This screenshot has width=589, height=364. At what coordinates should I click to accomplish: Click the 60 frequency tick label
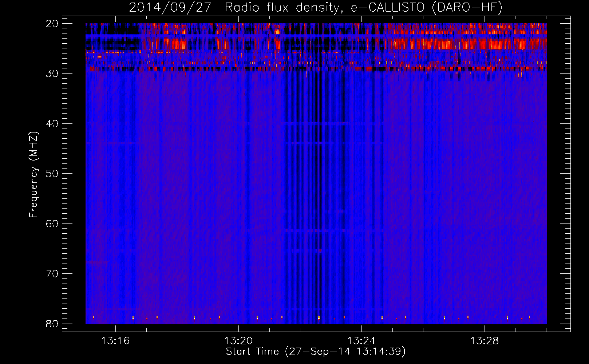point(52,223)
